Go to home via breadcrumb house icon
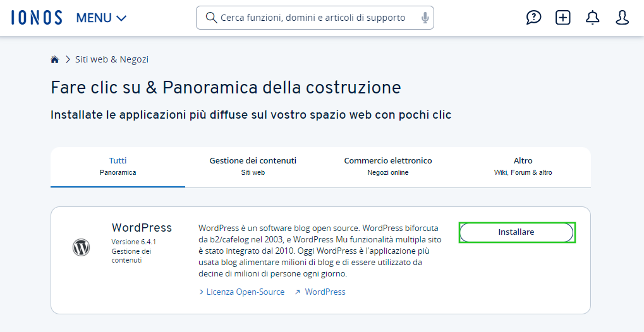 pos(54,59)
